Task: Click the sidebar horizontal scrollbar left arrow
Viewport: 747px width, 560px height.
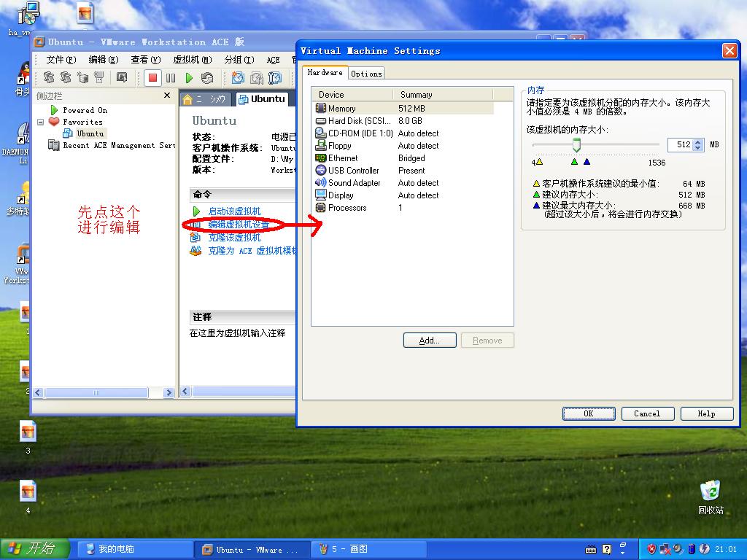Action: coord(38,393)
